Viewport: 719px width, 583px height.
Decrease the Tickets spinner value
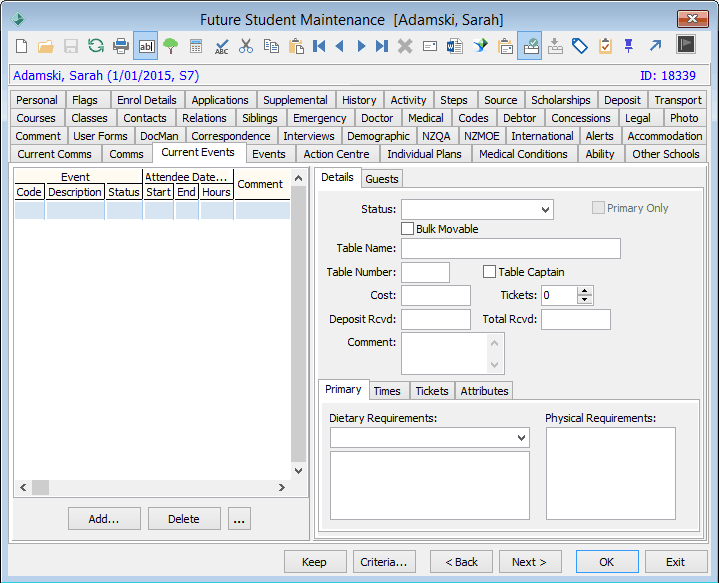click(x=584, y=300)
